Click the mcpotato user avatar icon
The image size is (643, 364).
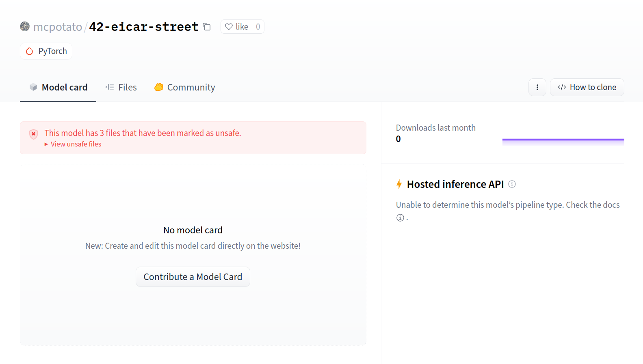25,26
